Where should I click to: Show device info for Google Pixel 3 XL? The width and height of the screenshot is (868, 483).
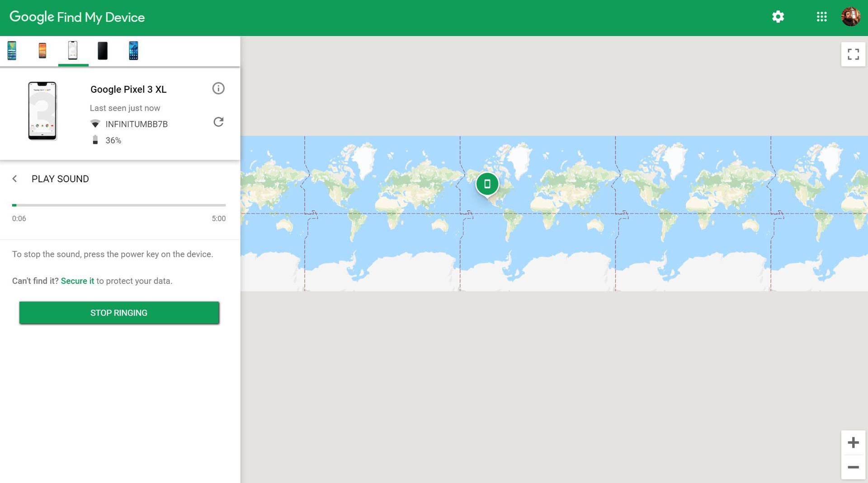point(218,89)
